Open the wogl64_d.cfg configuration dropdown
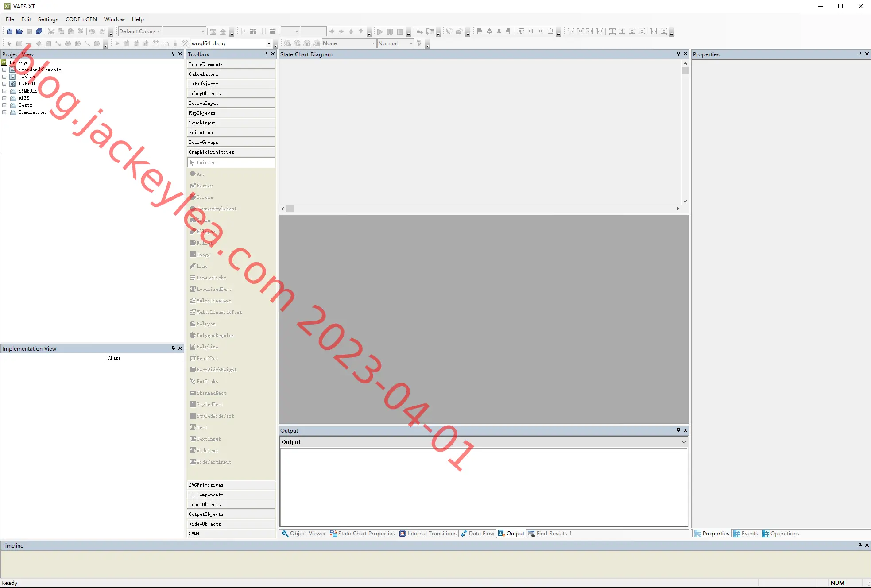871x588 pixels. point(231,43)
